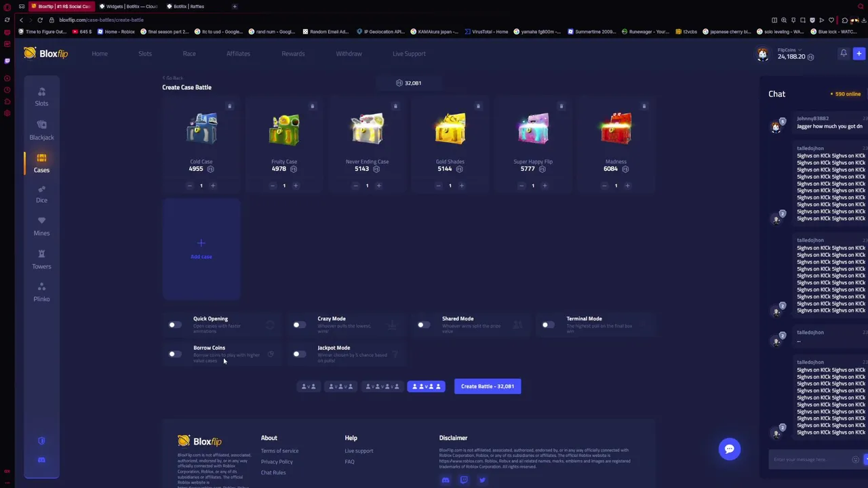Increase Super Happy Flip quantity
868x488 pixels.
pyautogui.click(x=545, y=186)
